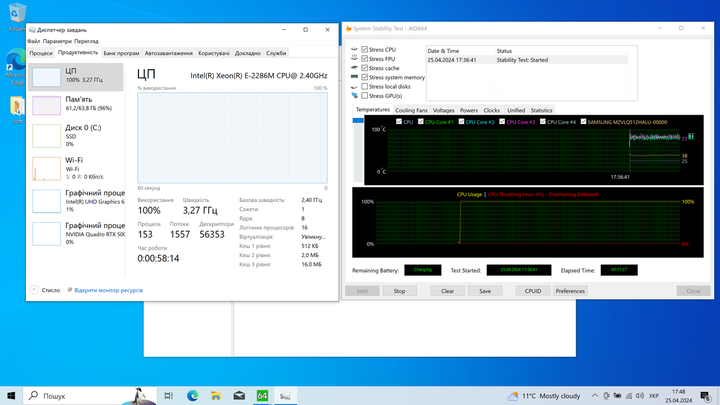The image size is (720, 405).
Task: Open Task View from taskbar
Action: click(x=169, y=395)
